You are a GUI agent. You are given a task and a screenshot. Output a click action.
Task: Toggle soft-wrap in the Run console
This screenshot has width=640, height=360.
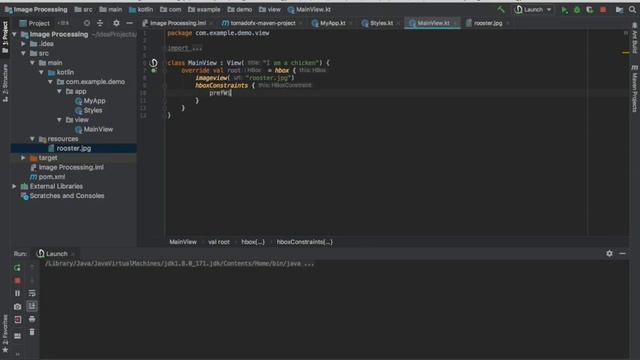point(32,293)
